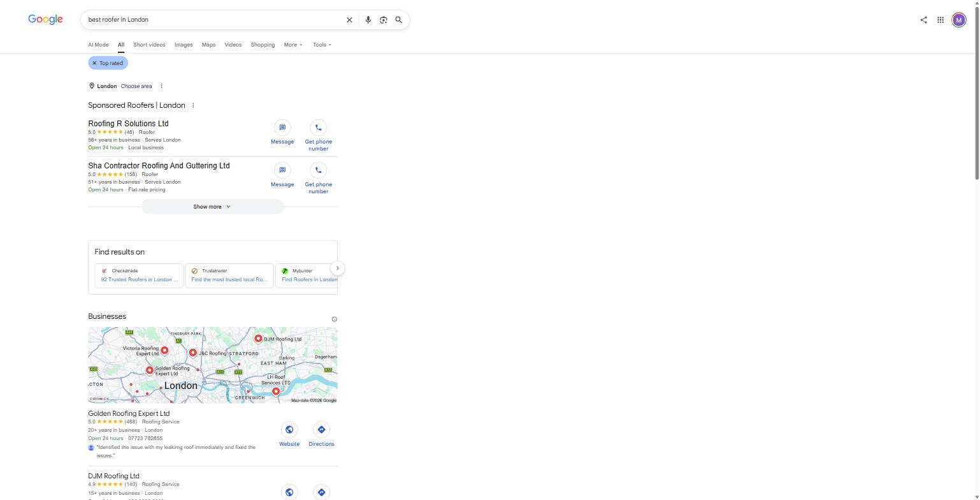Open search by image lens icon
The width and height of the screenshot is (980, 500).
(384, 20)
